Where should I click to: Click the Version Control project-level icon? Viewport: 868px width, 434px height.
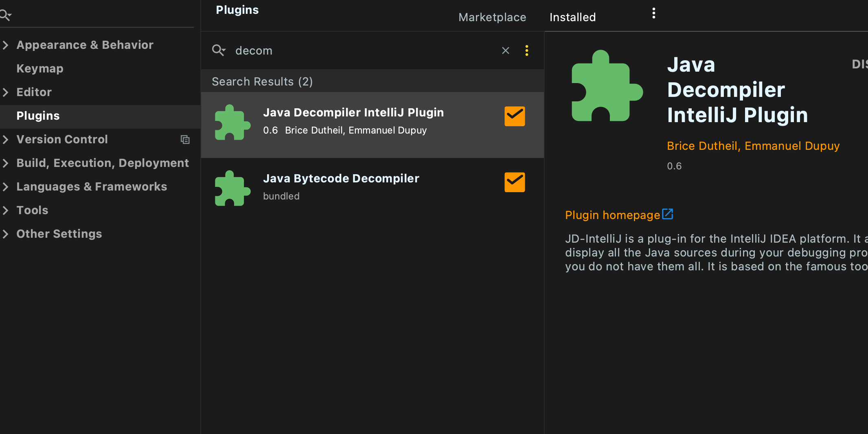pos(185,140)
